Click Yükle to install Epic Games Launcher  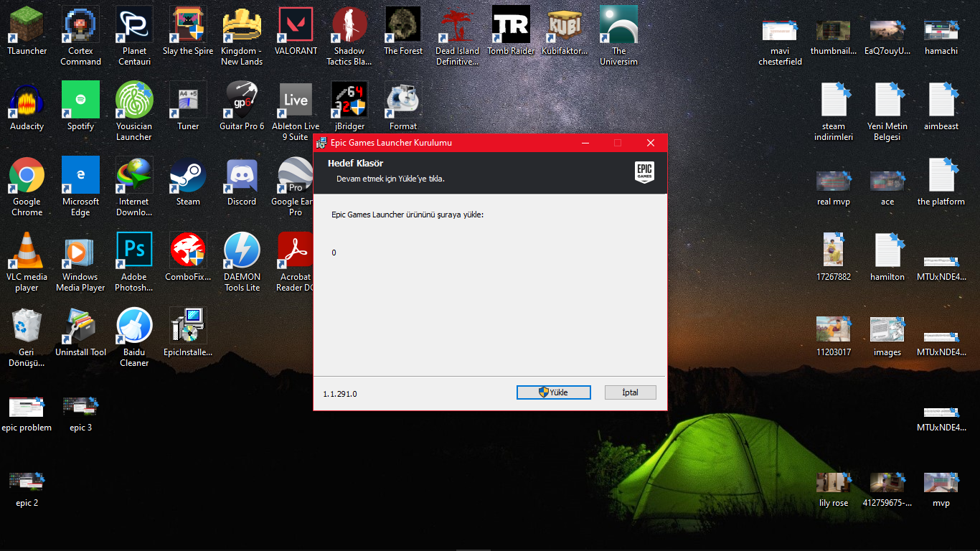click(x=553, y=392)
